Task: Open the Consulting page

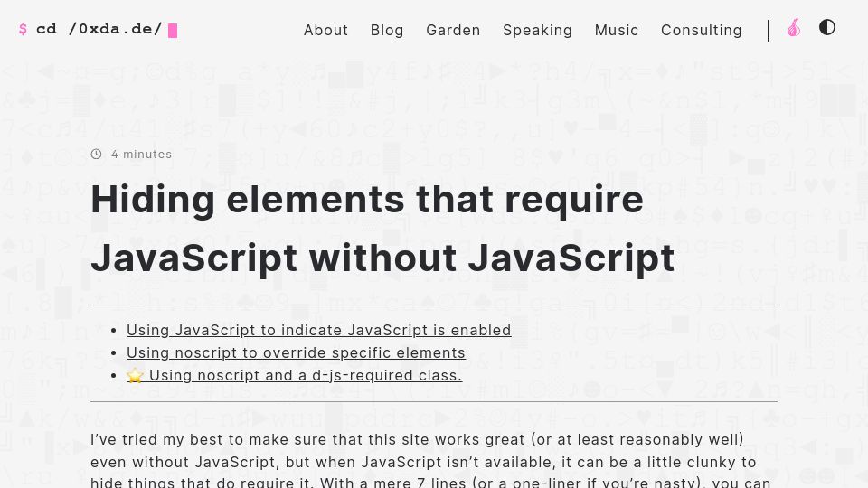Action: [x=702, y=30]
